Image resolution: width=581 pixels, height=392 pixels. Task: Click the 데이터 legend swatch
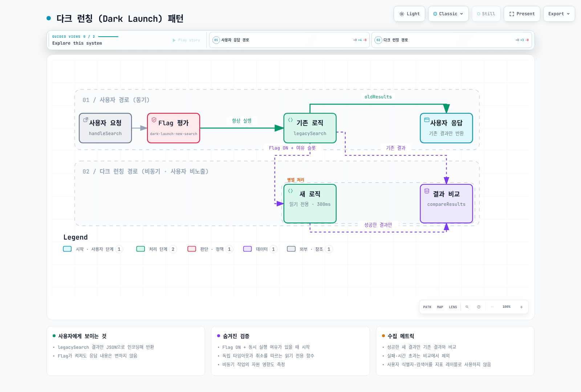click(x=248, y=249)
